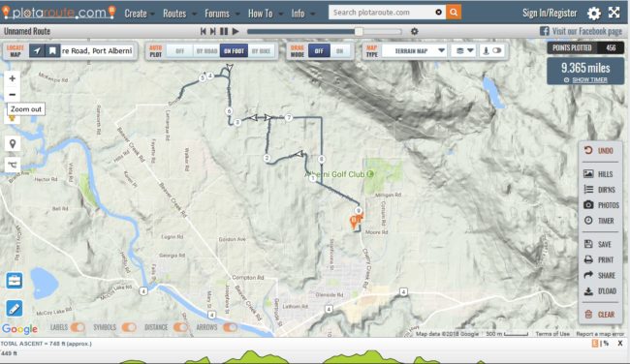Viewport: 630px width, 364px height.
Task: Toggle the Arrows switch
Action: pyautogui.click(x=230, y=327)
